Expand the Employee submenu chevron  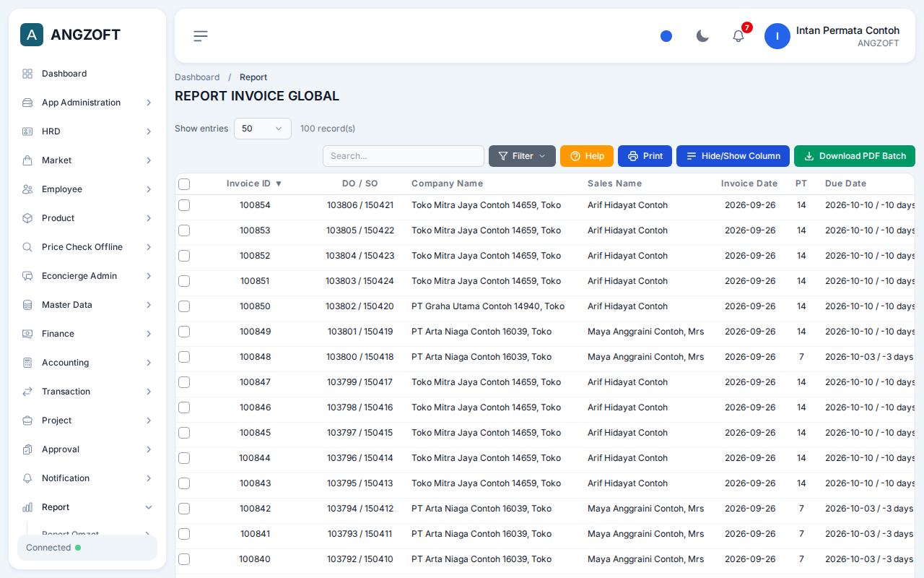(149, 189)
